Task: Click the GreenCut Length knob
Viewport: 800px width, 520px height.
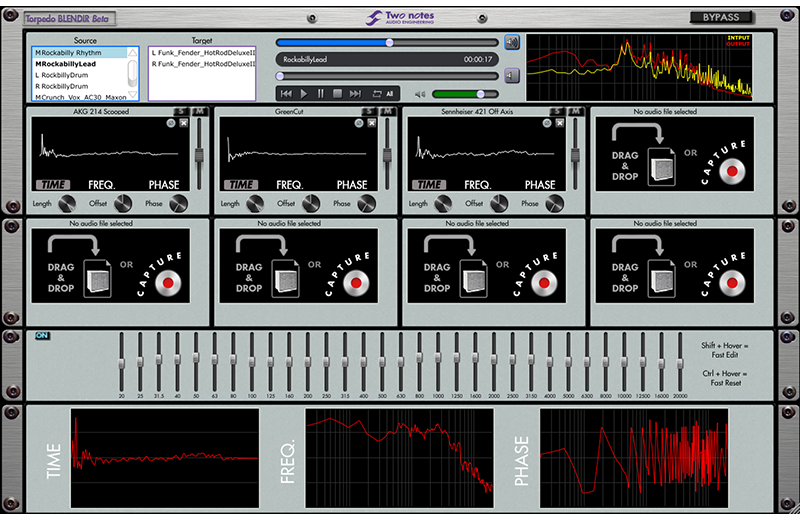Action: pyautogui.click(x=255, y=204)
